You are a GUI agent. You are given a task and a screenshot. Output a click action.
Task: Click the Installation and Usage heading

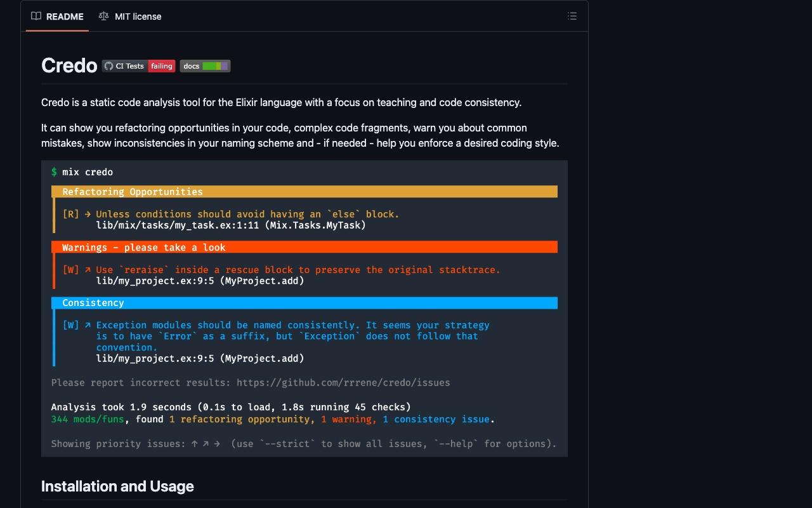pos(117,486)
